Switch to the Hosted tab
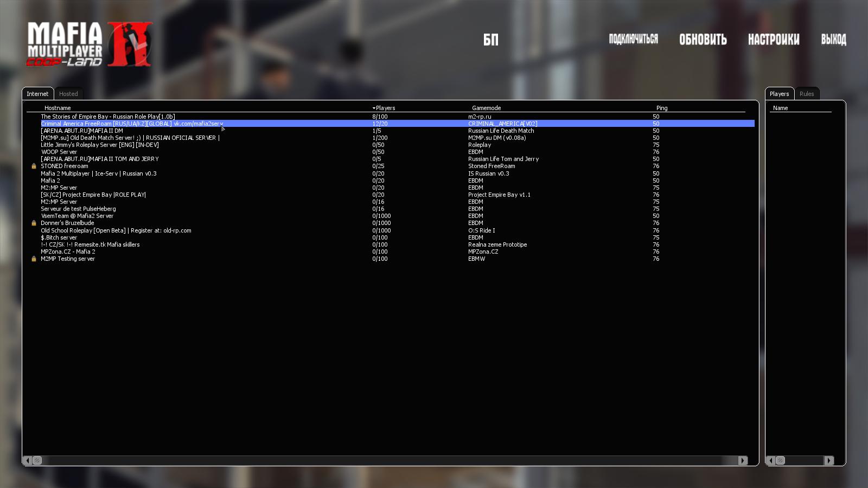This screenshot has height=488, width=868. (x=68, y=94)
